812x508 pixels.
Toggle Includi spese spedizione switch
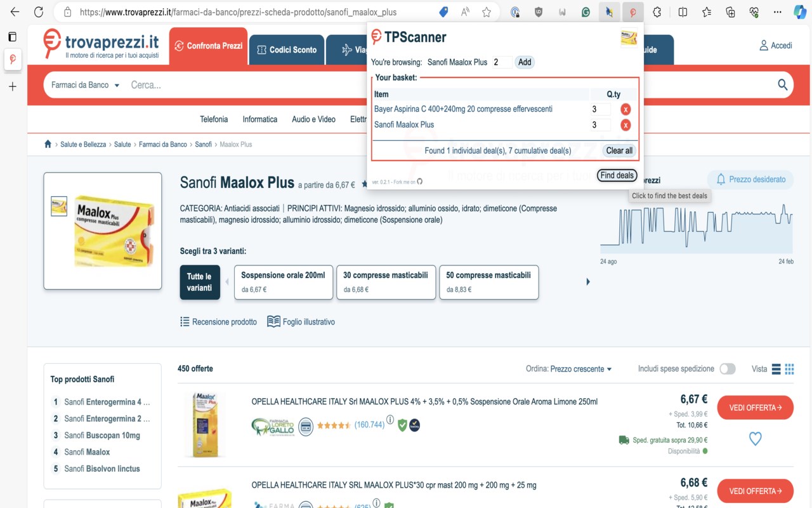[728, 369]
